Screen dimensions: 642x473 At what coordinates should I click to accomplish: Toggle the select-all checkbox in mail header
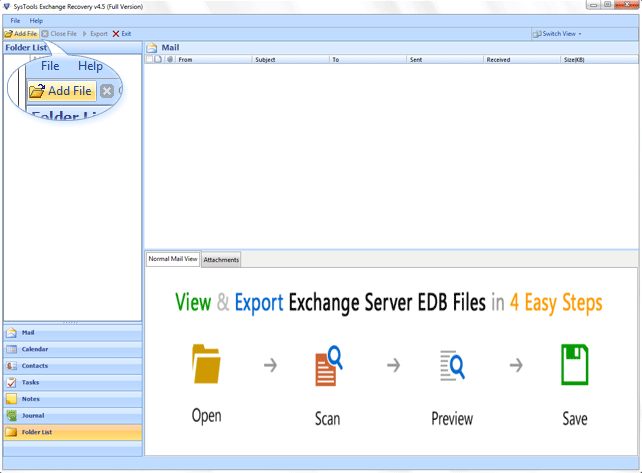149,59
